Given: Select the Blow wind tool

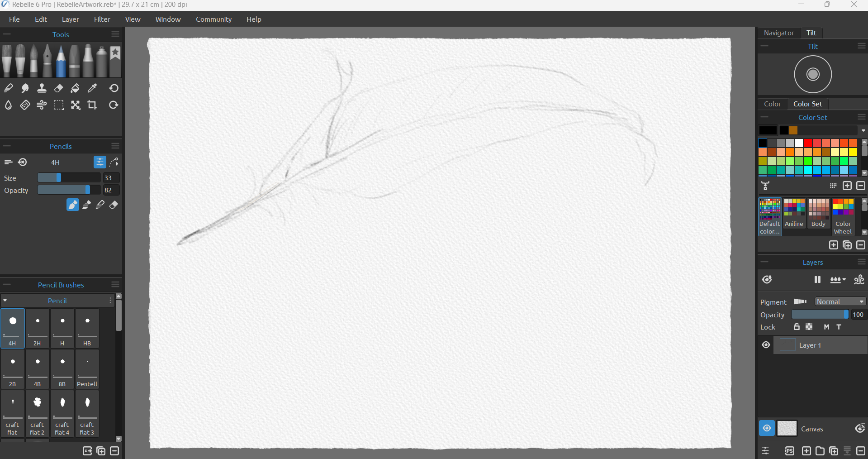Looking at the screenshot, I should [x=42, y=105].
